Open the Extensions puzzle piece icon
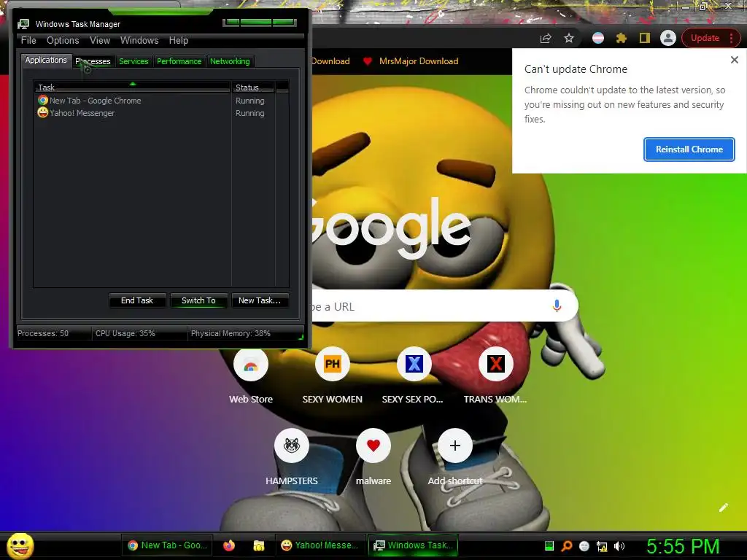 pyautogui.click(x=622, y=38)
